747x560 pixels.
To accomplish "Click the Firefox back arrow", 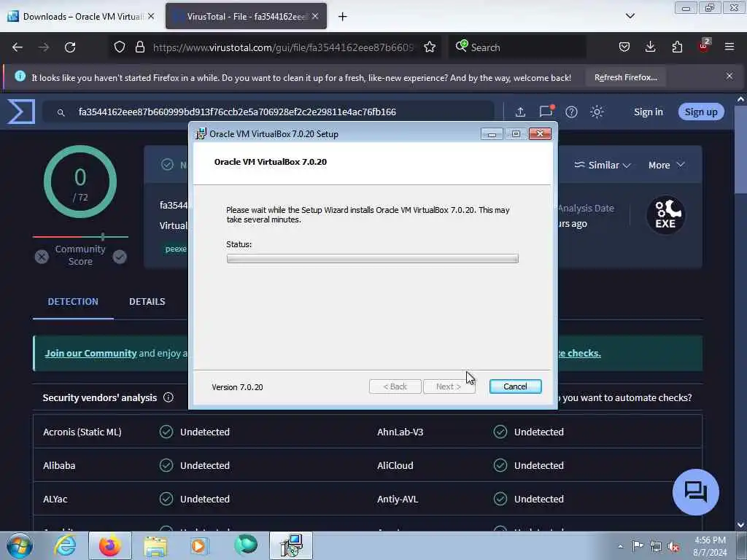I will click(18, 47).
